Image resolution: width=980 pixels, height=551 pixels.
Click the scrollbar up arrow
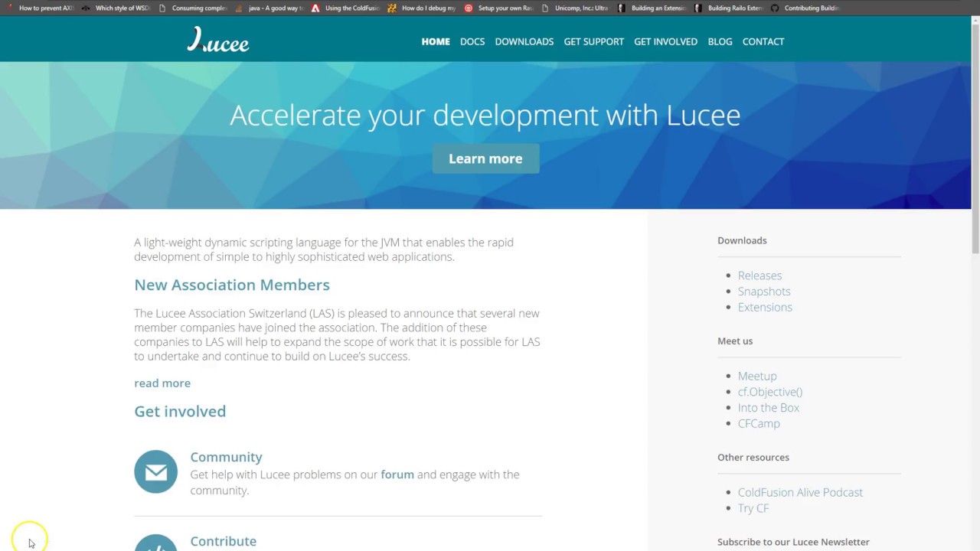975,20
